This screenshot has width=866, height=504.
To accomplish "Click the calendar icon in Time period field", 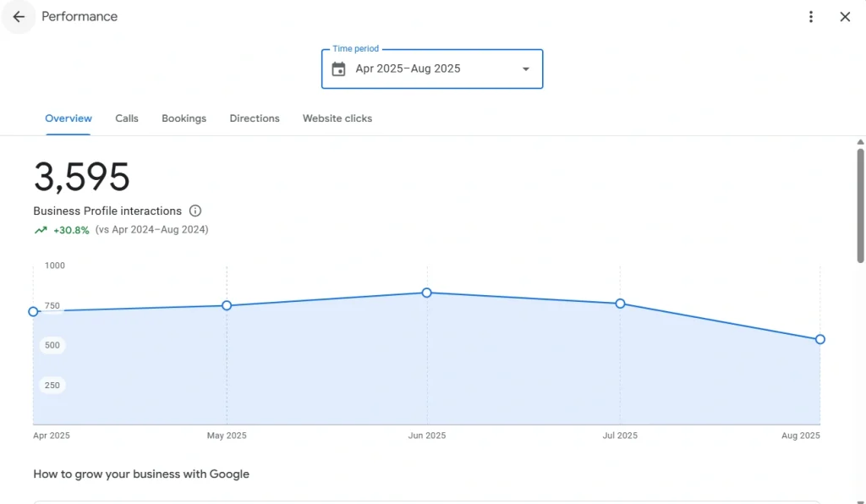I will coord(338,68).
